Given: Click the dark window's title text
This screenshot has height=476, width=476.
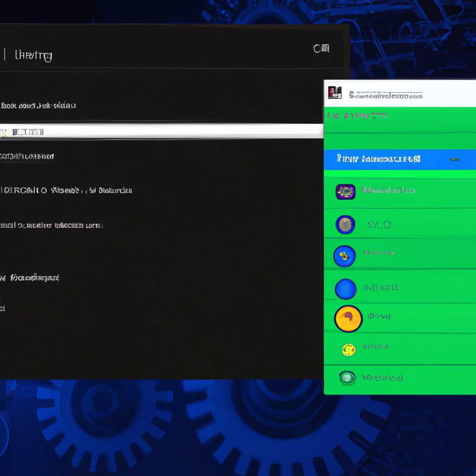Looking at the screenshot, I should click(x=33, y=56).
